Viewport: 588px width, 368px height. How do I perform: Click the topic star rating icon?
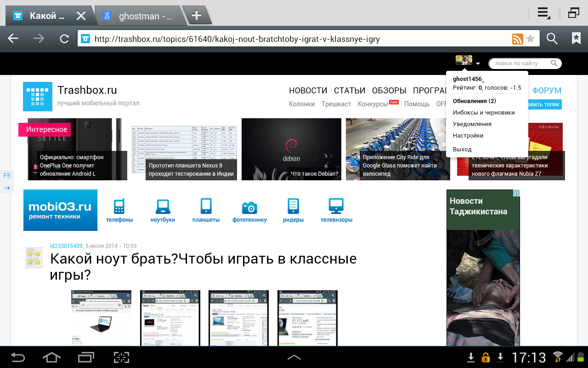[34, 258]
